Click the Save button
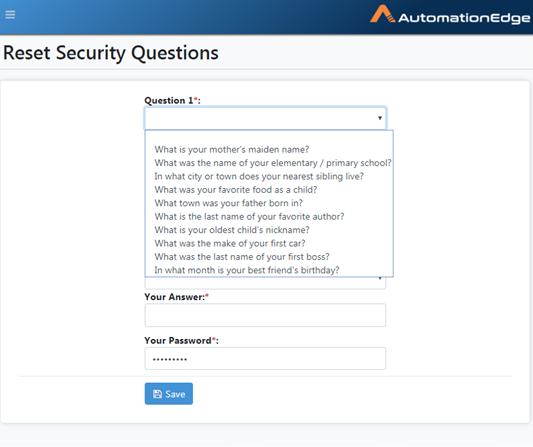Viewport: 533px width, 447px height. tap(169, 394)
